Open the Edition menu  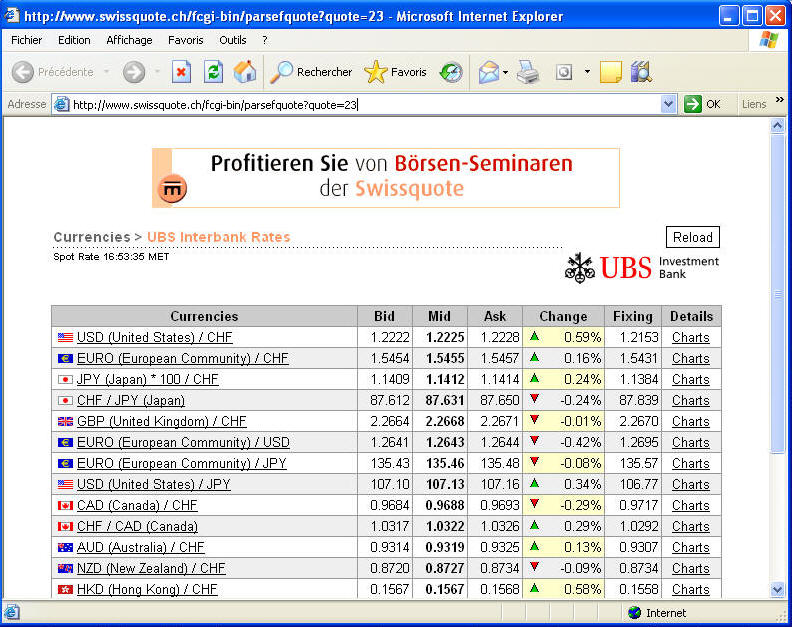click(x=74, y=40)
